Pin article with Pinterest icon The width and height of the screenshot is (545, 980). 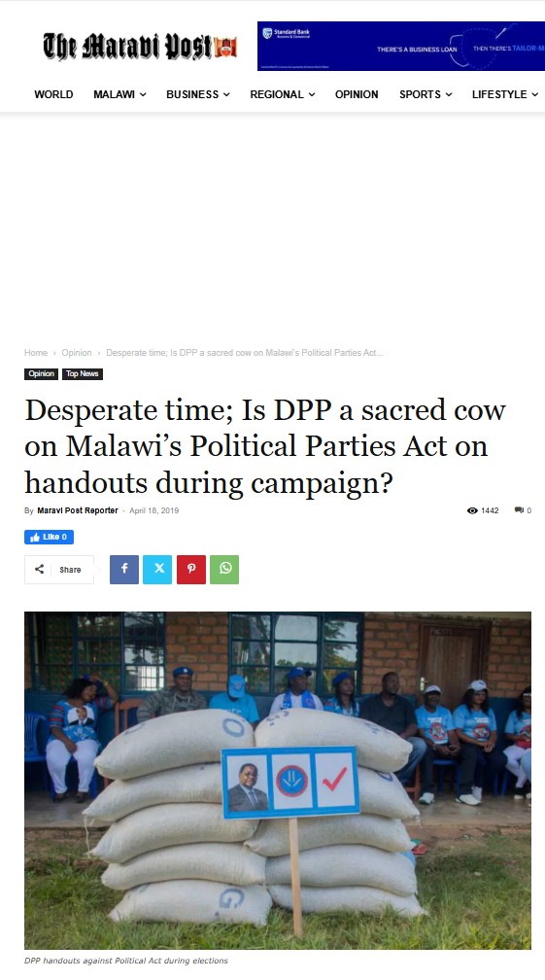pyautogui.click(x=191, y=570)
